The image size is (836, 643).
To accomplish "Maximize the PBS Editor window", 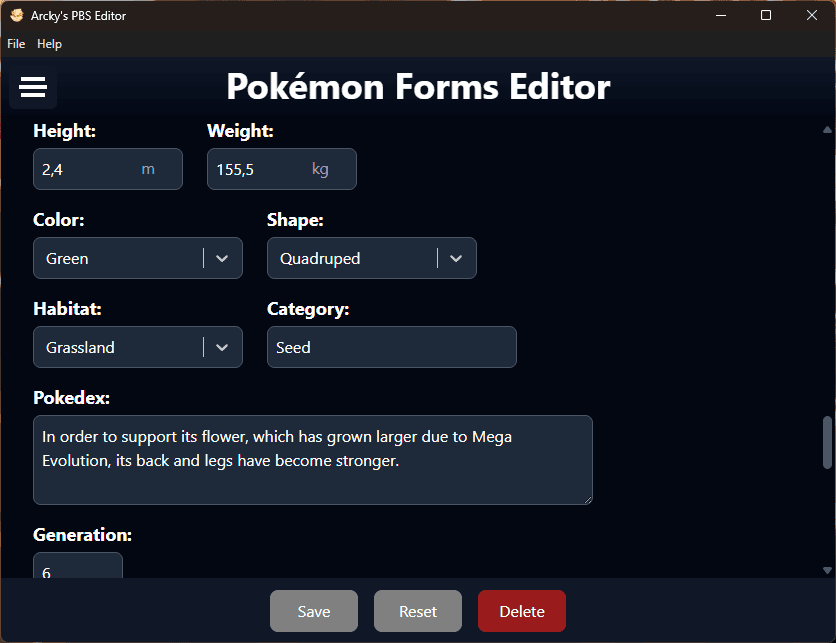I will pyautogui.click(x=766, y=15).
